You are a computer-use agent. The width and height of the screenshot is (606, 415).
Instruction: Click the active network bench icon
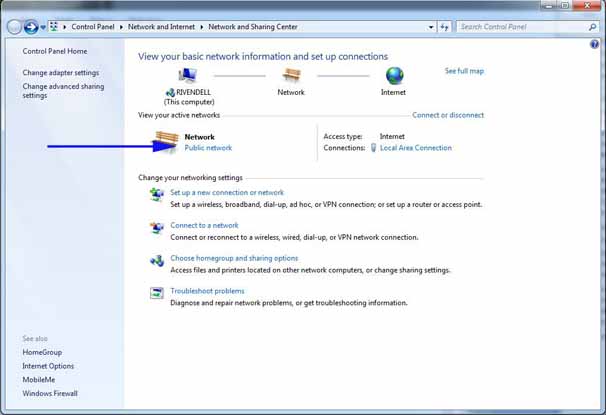(167, 141)
